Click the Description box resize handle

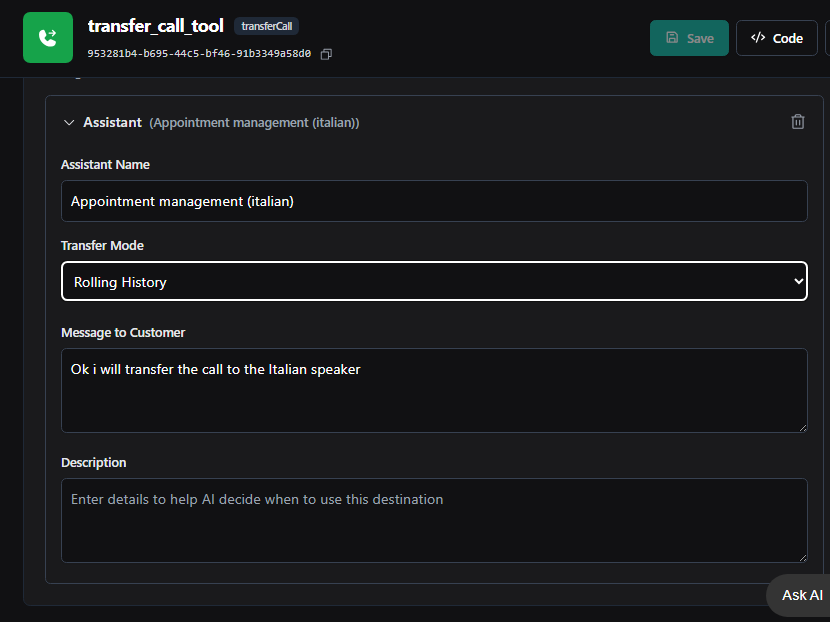(x=801, y=556)
